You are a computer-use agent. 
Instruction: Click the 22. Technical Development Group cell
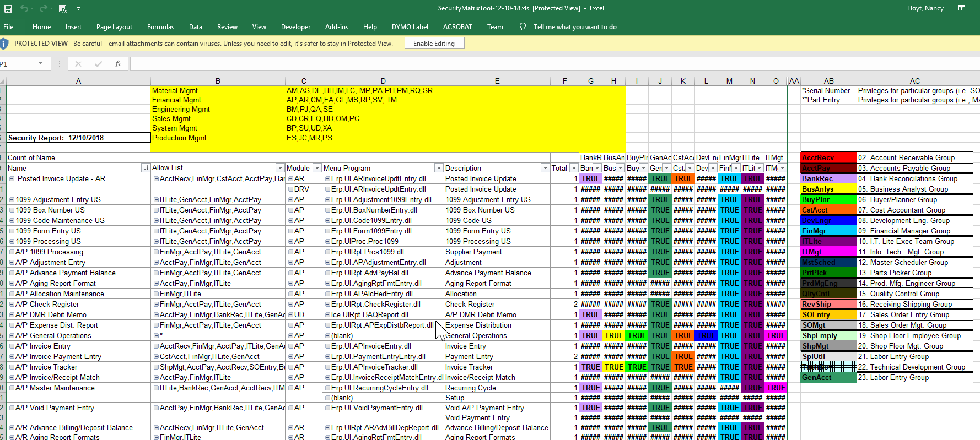pos(915,367)
